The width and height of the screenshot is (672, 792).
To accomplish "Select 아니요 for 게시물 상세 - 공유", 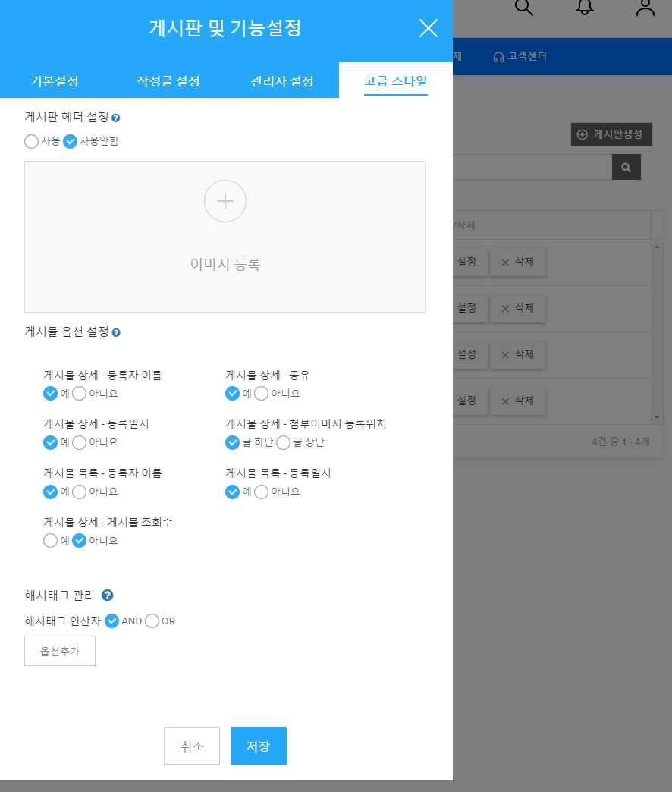I will pos(262,393).
